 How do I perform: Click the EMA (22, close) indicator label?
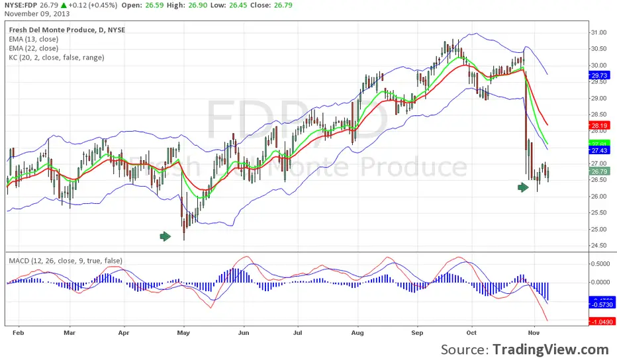34,48
